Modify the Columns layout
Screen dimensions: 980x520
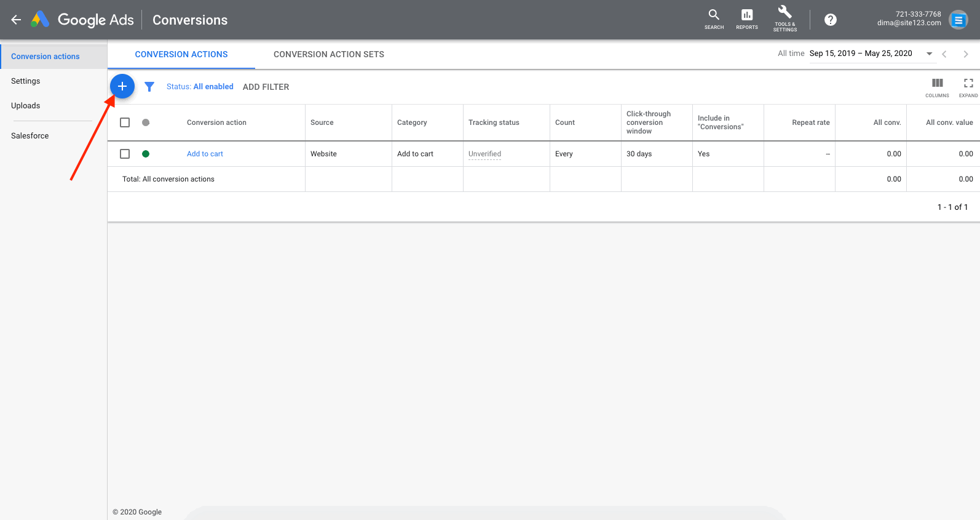pos(937,87)
